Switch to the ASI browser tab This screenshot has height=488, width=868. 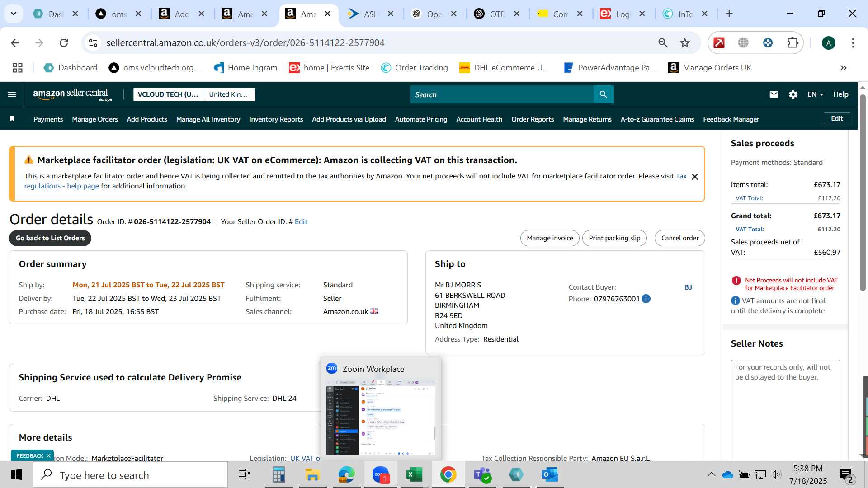[x=370, y=14]
